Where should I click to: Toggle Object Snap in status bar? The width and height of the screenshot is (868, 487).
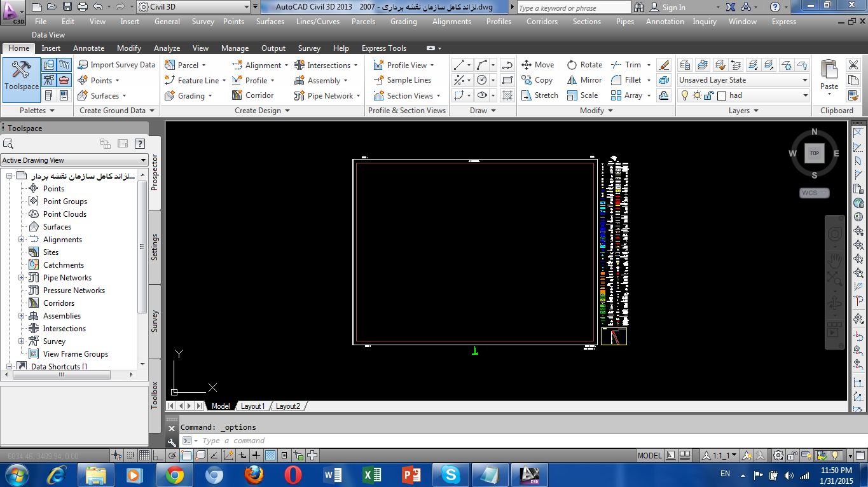(186, 455)
